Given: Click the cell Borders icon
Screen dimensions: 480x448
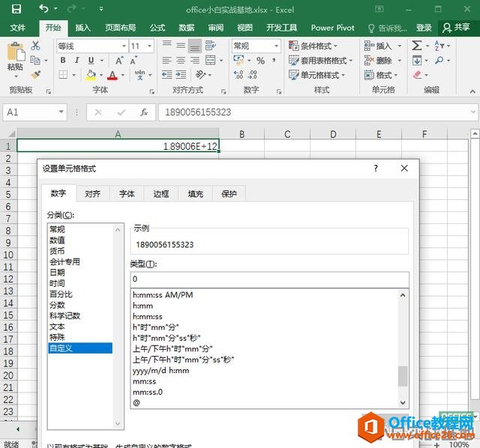Looking at the screenshot, I should 63,75.
